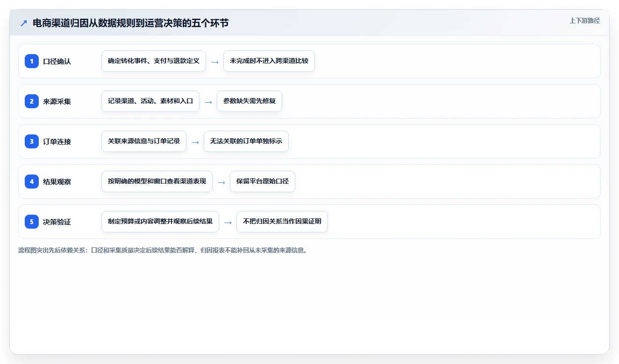Click the 不把归因关系当作因果证明 box

tap(282, 222)
